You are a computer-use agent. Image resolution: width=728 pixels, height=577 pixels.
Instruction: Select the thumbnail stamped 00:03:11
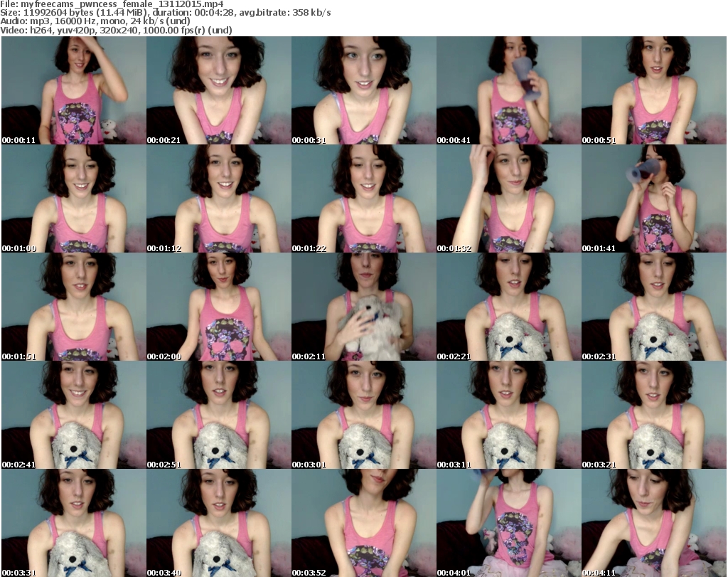509,415
